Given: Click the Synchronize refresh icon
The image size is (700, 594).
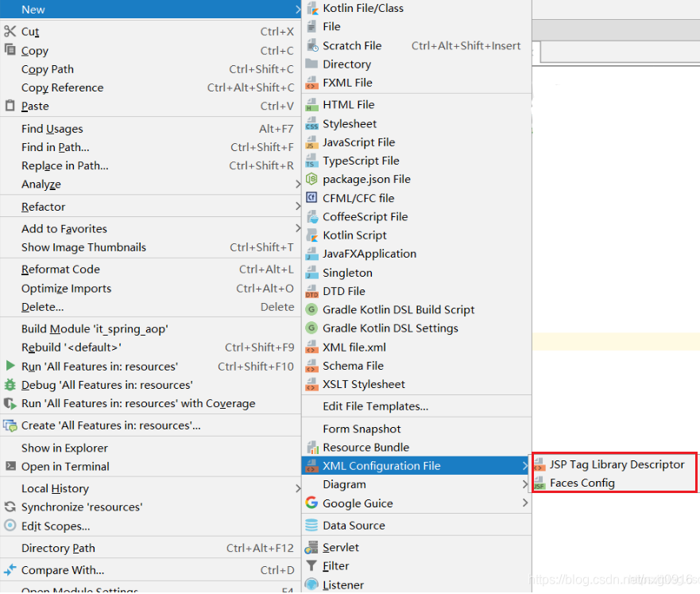Looking at the screenshot, I should click(x=10, y=507).
